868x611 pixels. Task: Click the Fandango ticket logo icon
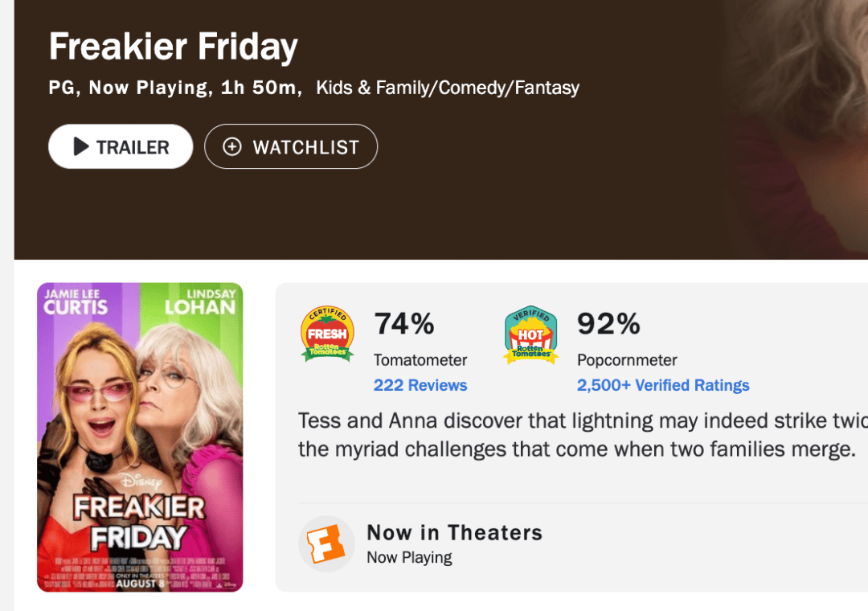click(x=326, y=544)
